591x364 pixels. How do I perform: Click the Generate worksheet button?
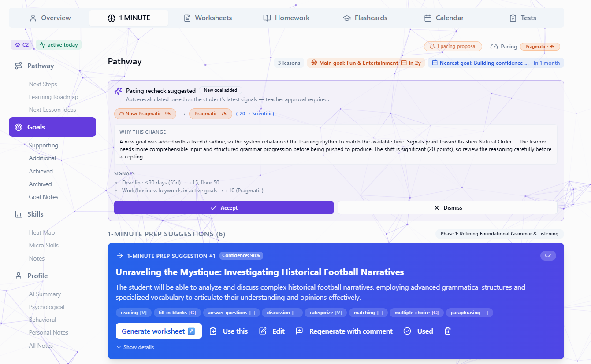[x=159, y=331]
